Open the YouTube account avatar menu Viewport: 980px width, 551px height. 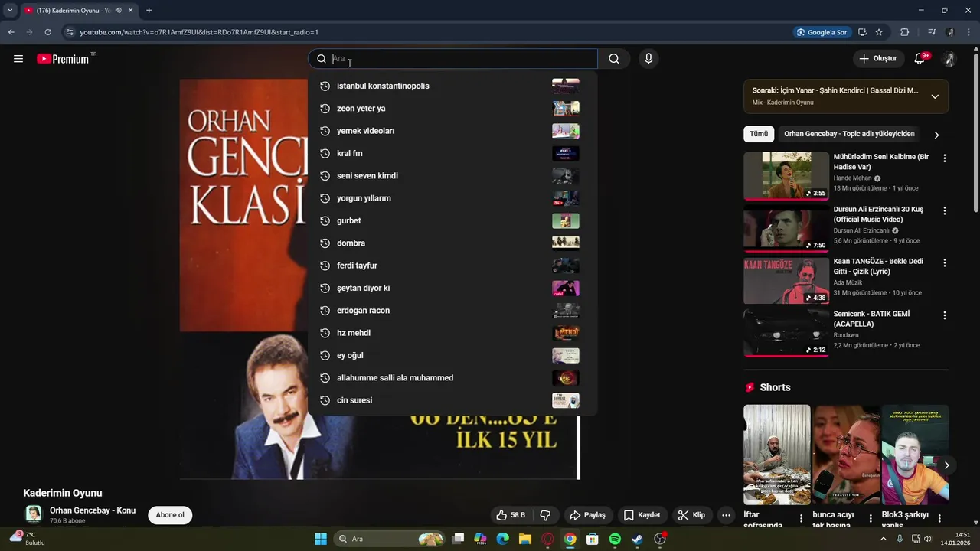[949, 59]
